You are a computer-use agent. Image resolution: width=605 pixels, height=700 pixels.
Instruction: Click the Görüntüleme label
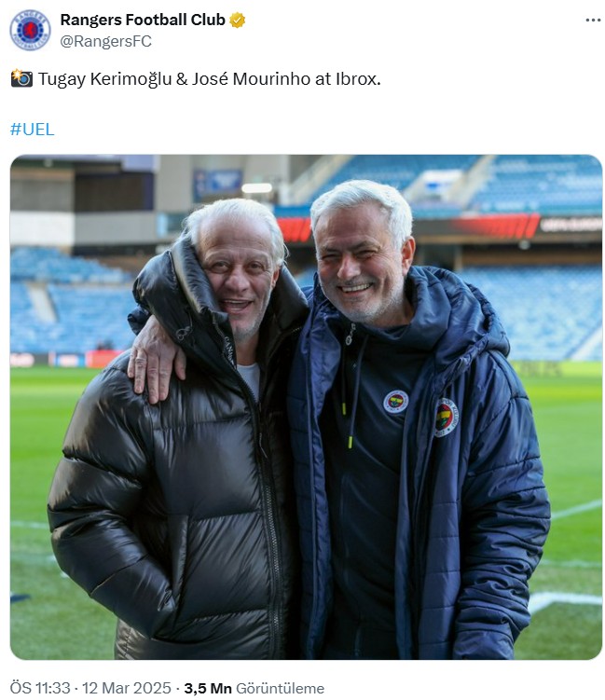pos(280,688)
